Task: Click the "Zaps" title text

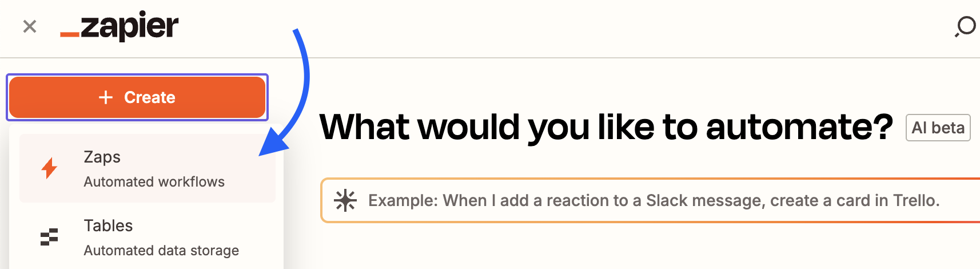Action: (x=102, y=157)
